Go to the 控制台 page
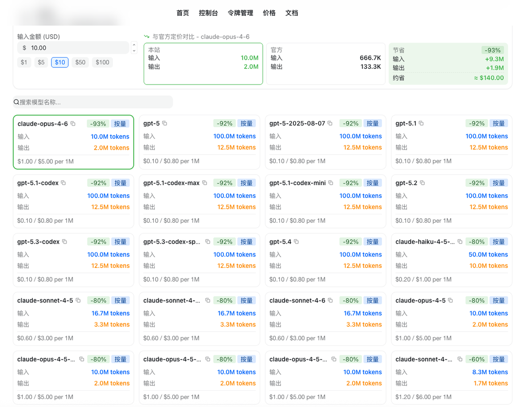Viewport: 532px width, 407px height. coord(208,13)
